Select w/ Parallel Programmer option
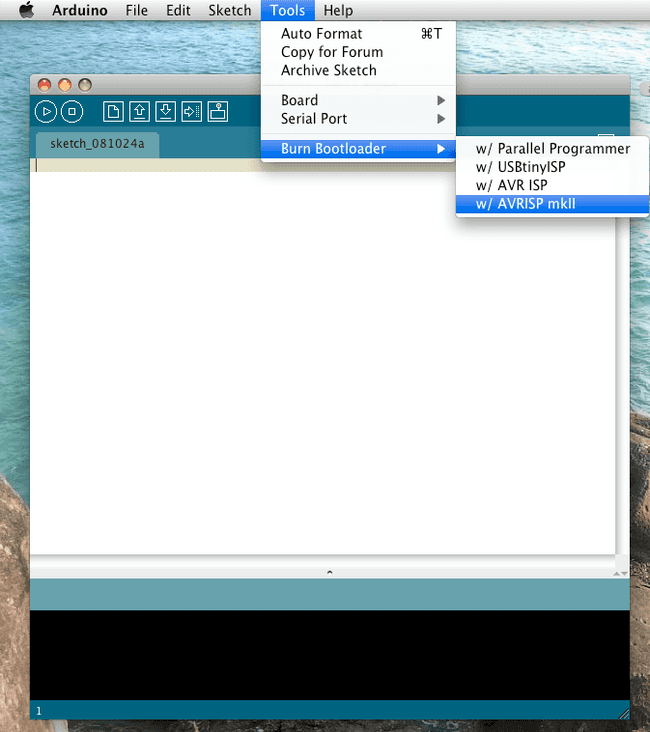Image resolution: width=650 pixels, height=732 pixels. pyautogui.click(x=552, y=149)
